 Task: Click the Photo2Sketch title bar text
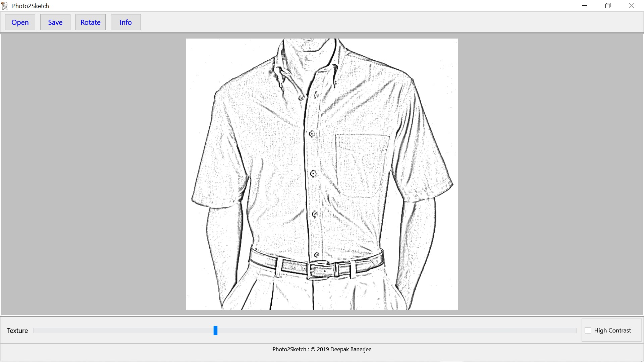coord(30,5)
